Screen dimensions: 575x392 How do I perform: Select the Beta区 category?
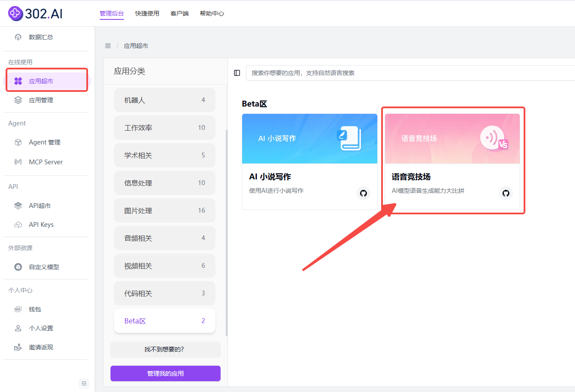(x=164, y=321)
